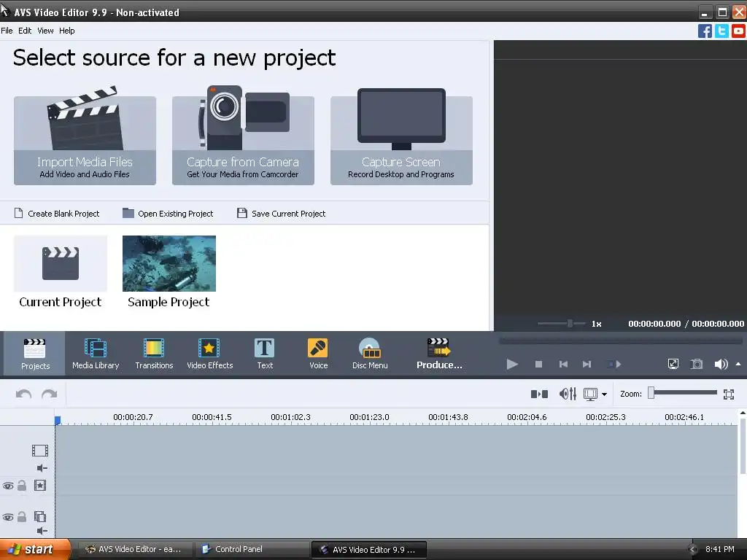
Task: Redo the last action
Action: [x=49, y=394]
